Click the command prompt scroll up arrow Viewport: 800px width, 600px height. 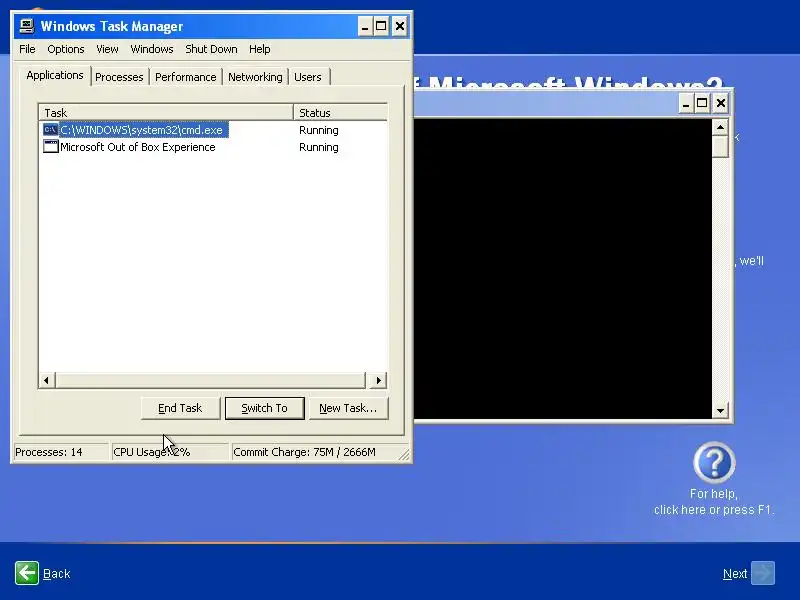pyautogui.click(x=720, y=127)
